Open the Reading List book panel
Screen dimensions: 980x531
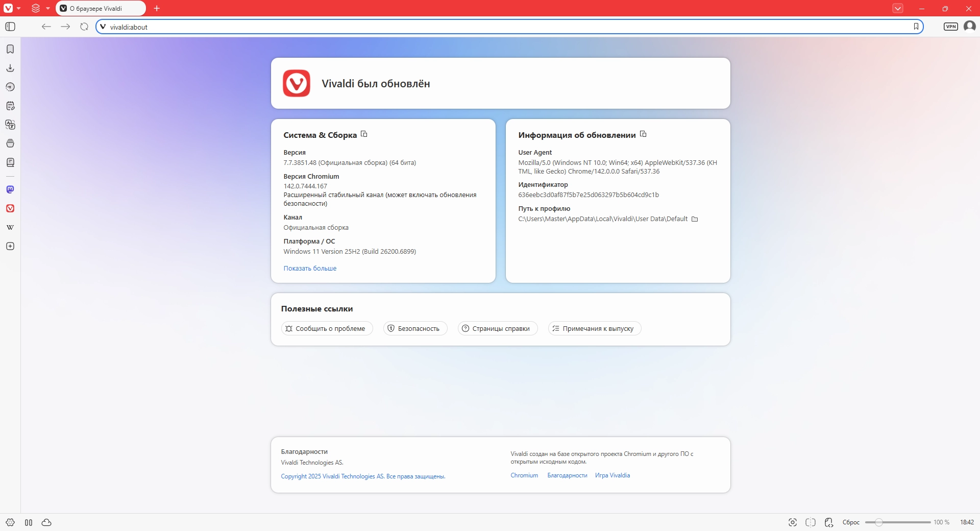pos(10,162)
